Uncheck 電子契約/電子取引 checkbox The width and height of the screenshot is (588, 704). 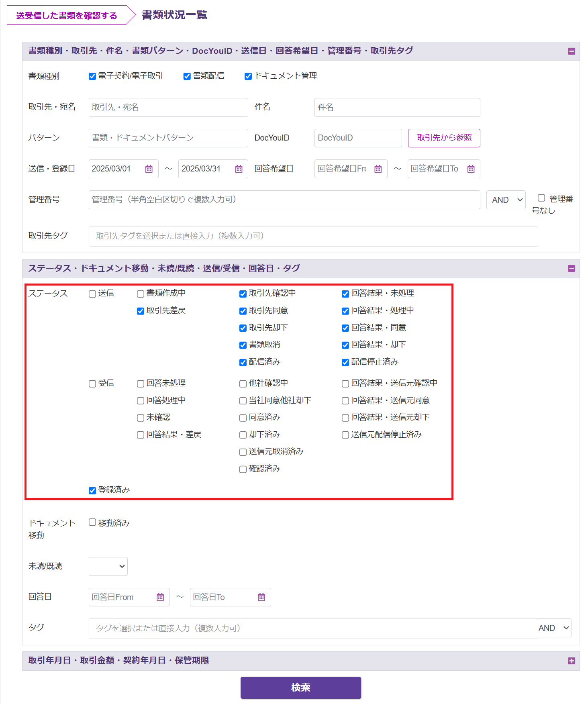(92, 76)
